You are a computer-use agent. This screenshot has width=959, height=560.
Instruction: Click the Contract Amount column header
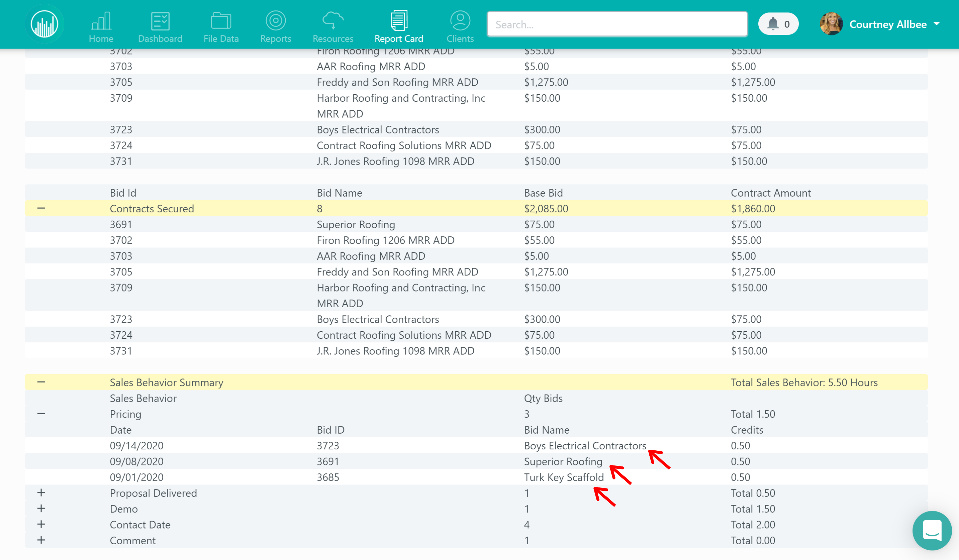770,193
